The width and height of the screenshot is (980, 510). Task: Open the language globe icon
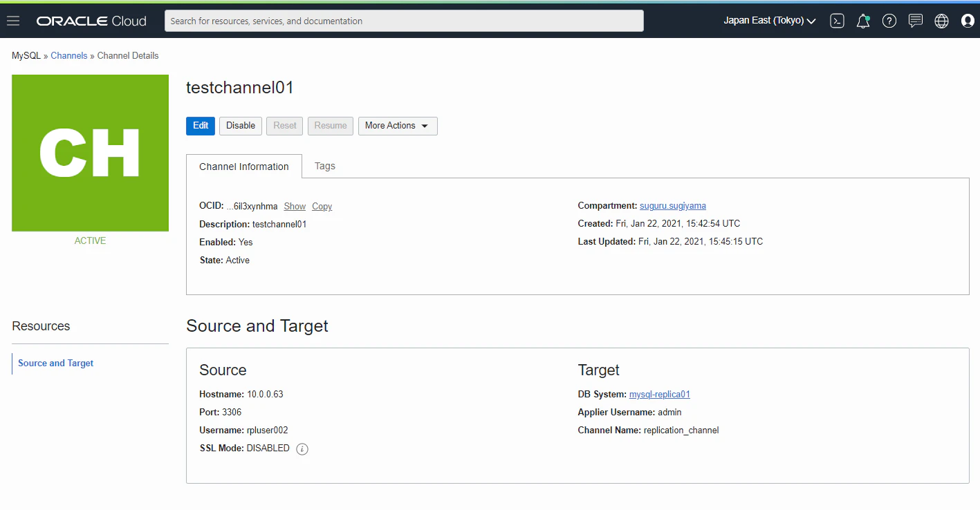(x=942, y=21)
